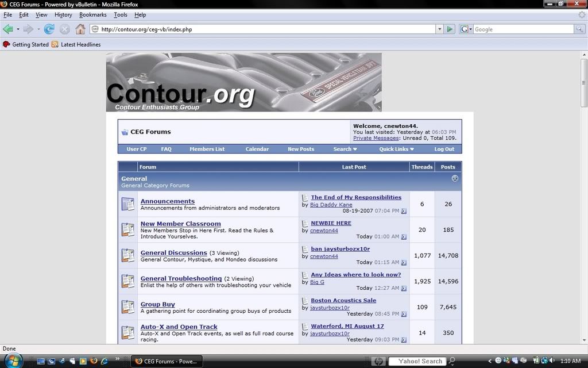Open the Calendar link
The image size is (588, 368).
257,149
